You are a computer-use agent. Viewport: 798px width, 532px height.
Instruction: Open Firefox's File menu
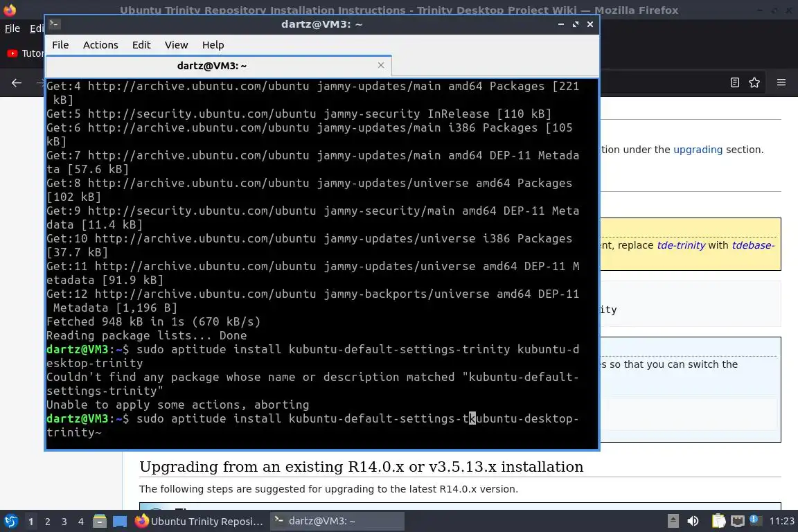click(x=12, y=28)
